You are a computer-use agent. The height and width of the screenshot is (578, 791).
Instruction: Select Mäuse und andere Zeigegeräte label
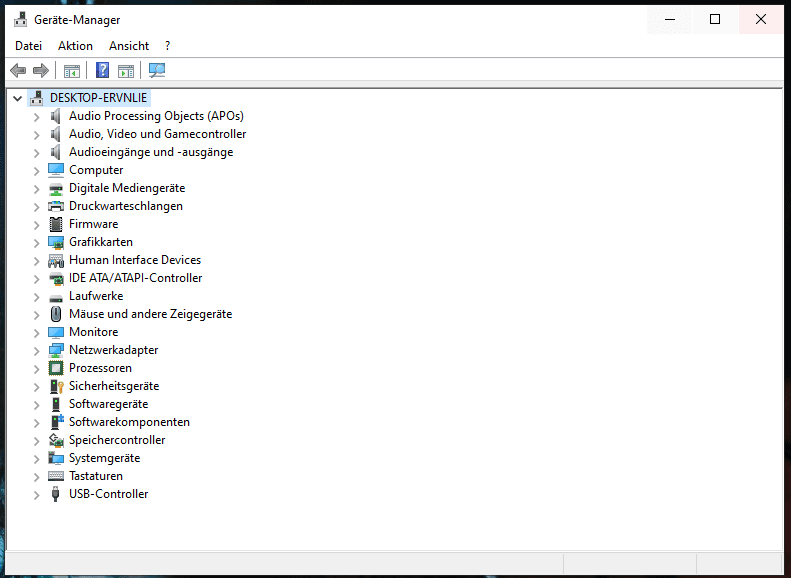pos(151,314)
